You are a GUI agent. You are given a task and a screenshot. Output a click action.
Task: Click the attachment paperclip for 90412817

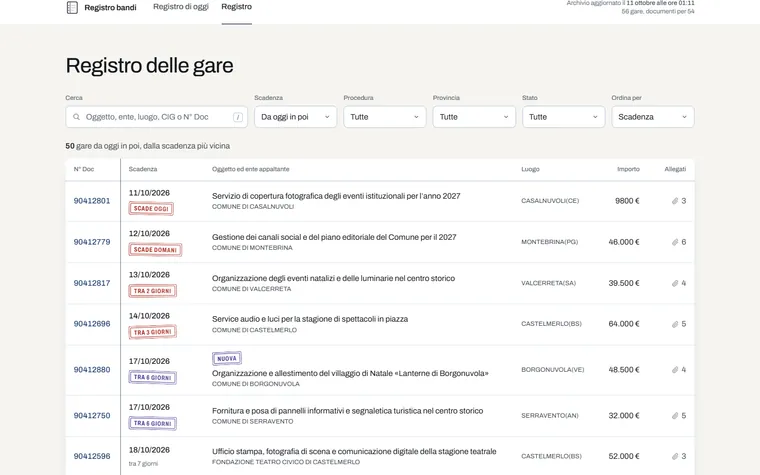click(x=675, y=283)
